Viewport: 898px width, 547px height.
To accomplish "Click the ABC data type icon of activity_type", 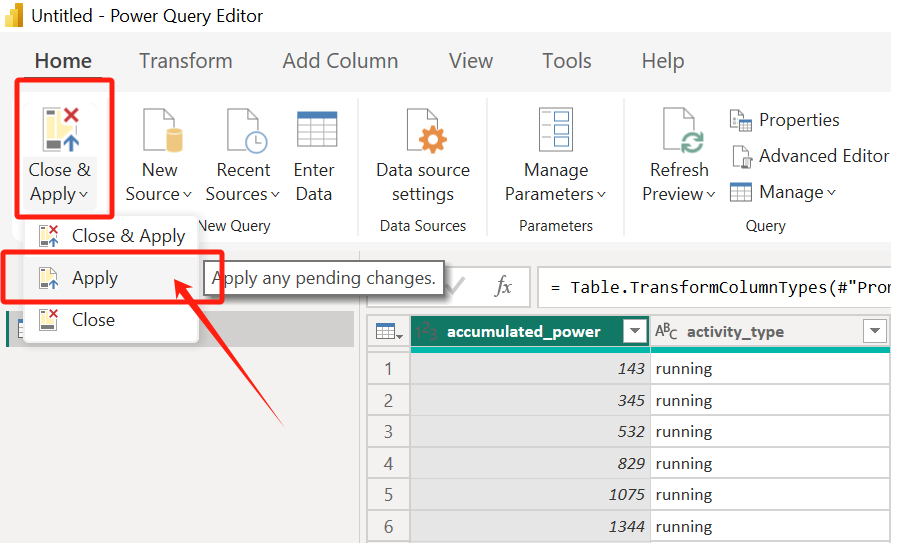I will [666, 332].
